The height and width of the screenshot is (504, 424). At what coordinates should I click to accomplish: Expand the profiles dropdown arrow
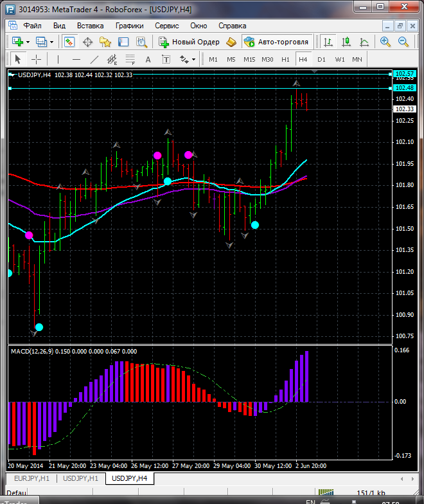pos(52,42)
